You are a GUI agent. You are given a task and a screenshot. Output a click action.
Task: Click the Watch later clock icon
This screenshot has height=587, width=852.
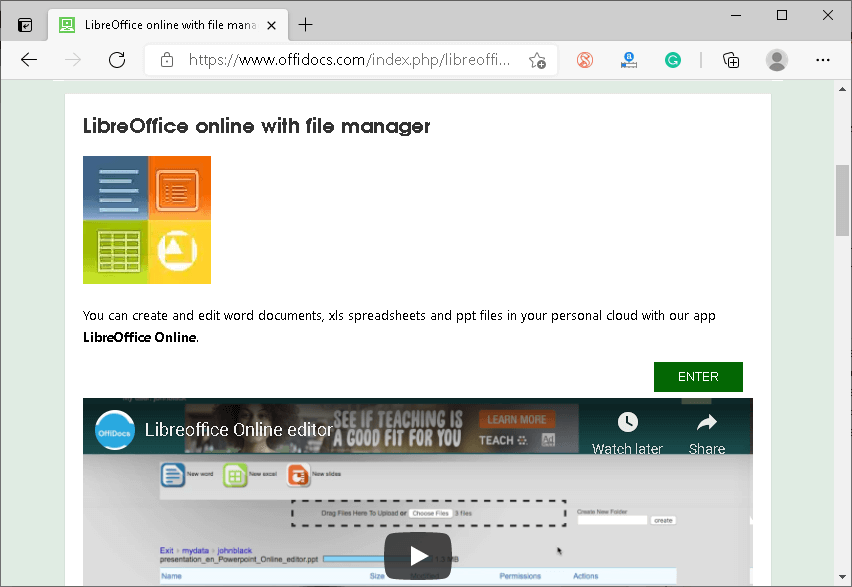(x=628, y=422)
